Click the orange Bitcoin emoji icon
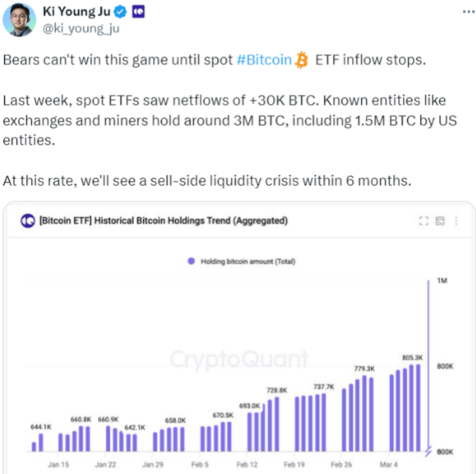The width and height of the screenshot is (476, 474). coord(302,60)
